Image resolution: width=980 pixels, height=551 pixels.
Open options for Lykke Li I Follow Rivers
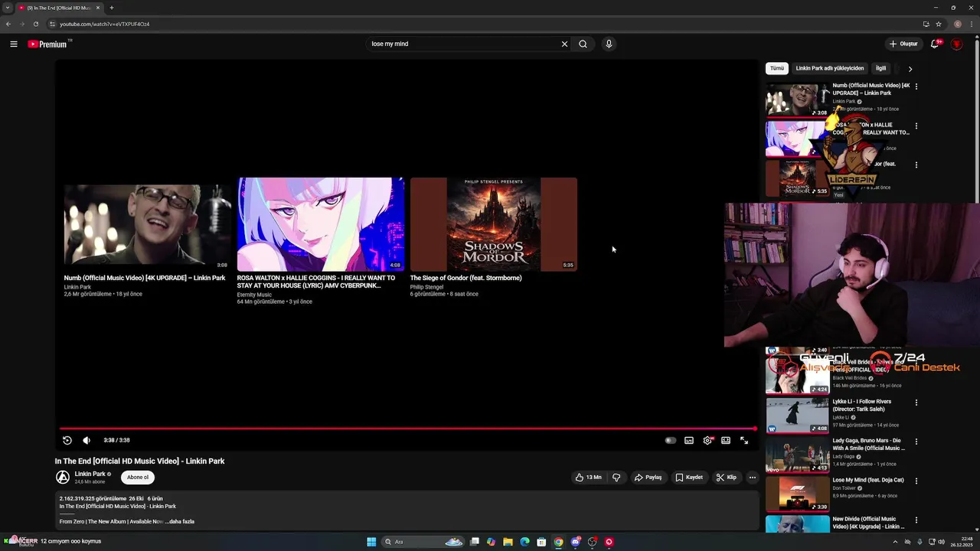tap(916, 403)
